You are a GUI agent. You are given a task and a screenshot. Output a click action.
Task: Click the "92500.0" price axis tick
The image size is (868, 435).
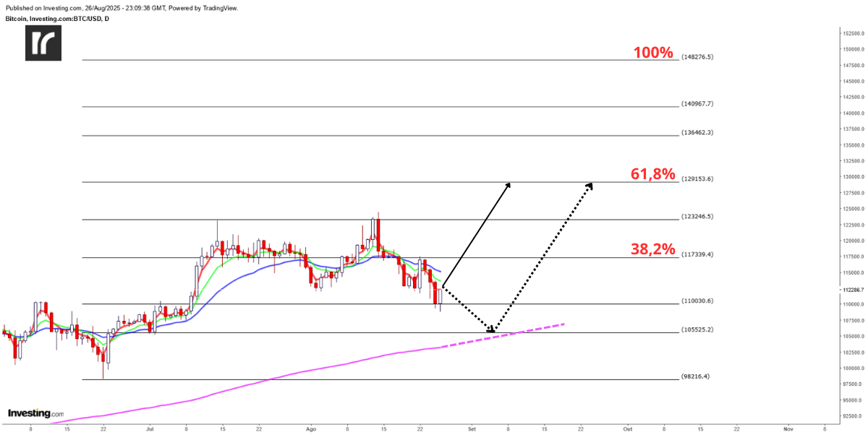[851, 416]
